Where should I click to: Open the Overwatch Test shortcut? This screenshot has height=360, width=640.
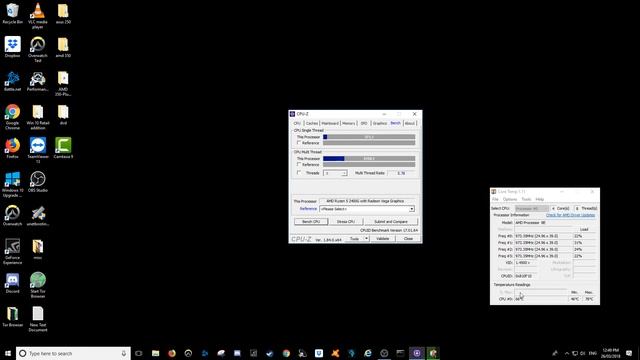pyautogui.click(x=38, y=49)
